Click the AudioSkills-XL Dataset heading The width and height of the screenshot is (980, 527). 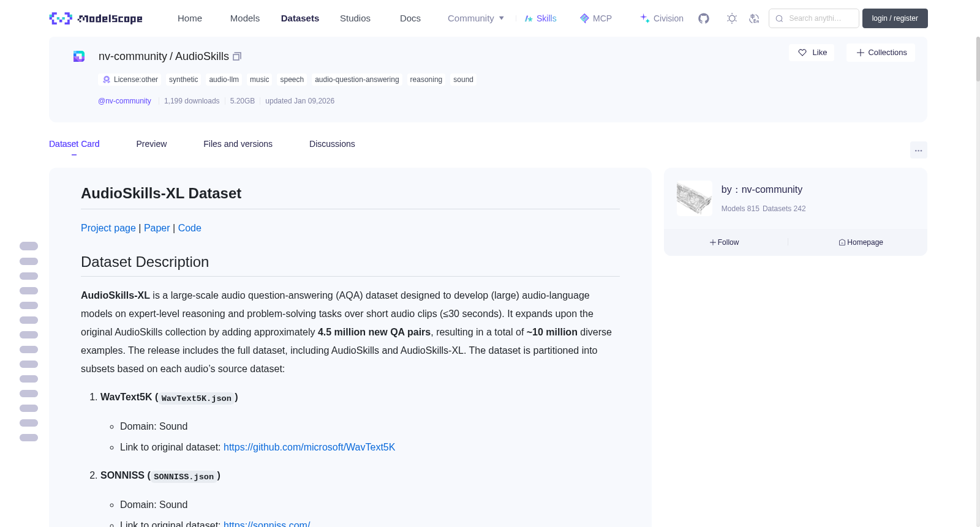(x=161, y=193)
